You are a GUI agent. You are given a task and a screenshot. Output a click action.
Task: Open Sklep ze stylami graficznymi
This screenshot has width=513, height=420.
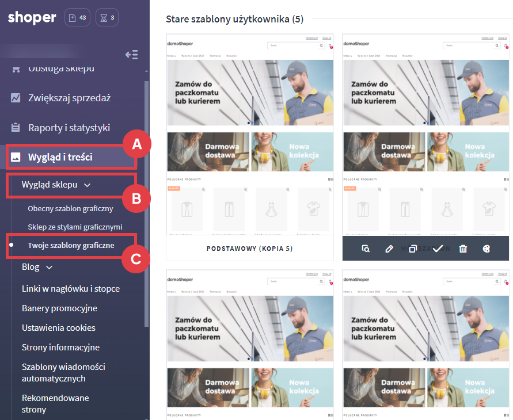click(75, 227)
